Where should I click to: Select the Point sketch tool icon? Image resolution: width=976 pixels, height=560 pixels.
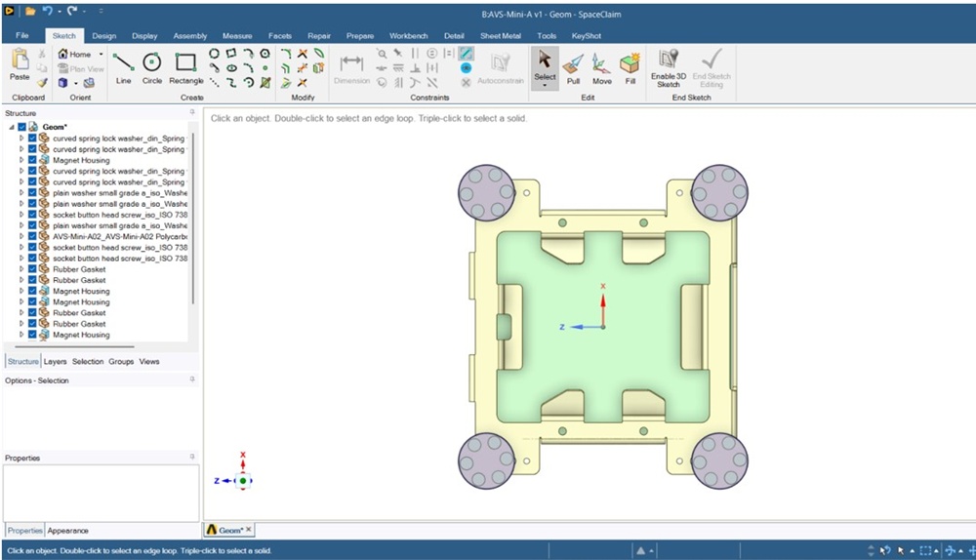click(x=265, y=68)
